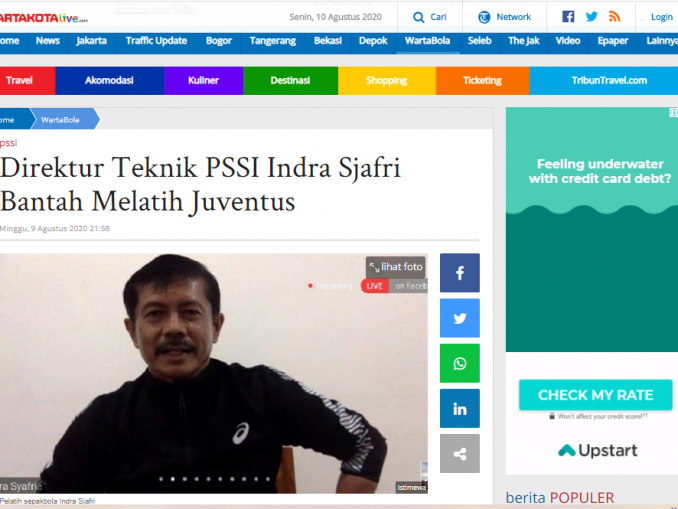Select the yellow Shopping tab

pyautogui.click(x=387, y=80)
